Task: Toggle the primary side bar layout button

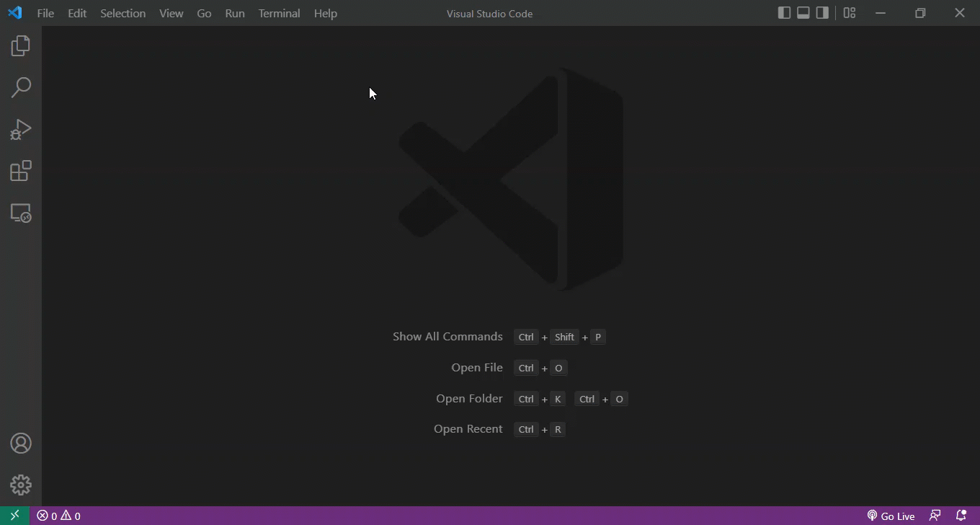Action: pyautogui.click(x=784, y=13)
